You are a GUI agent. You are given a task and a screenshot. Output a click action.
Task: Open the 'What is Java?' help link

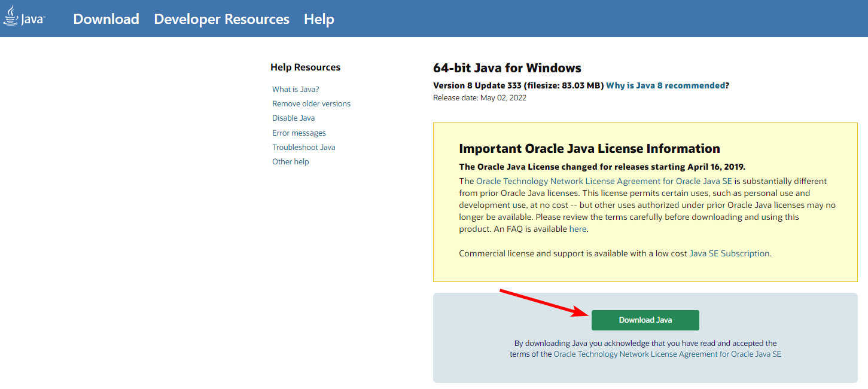296,89
